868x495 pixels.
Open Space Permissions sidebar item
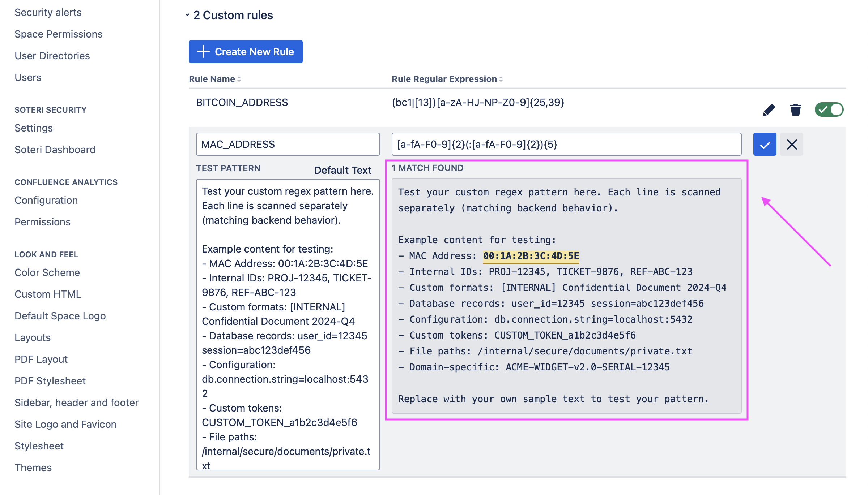click(x=59, y=34)
